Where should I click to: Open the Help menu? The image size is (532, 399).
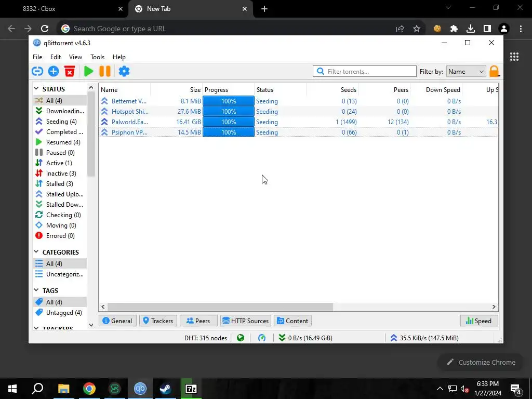pyautogui.click(x=119, y=57)
